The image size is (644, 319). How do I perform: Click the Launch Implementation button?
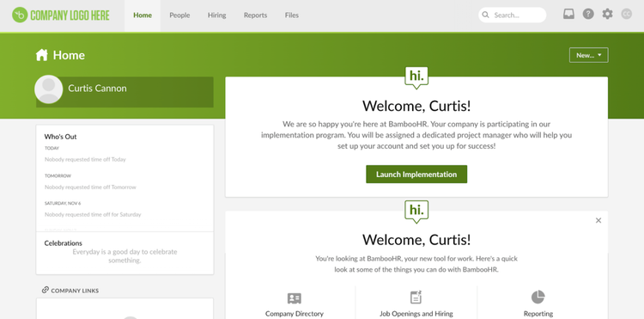pos(416,175)
